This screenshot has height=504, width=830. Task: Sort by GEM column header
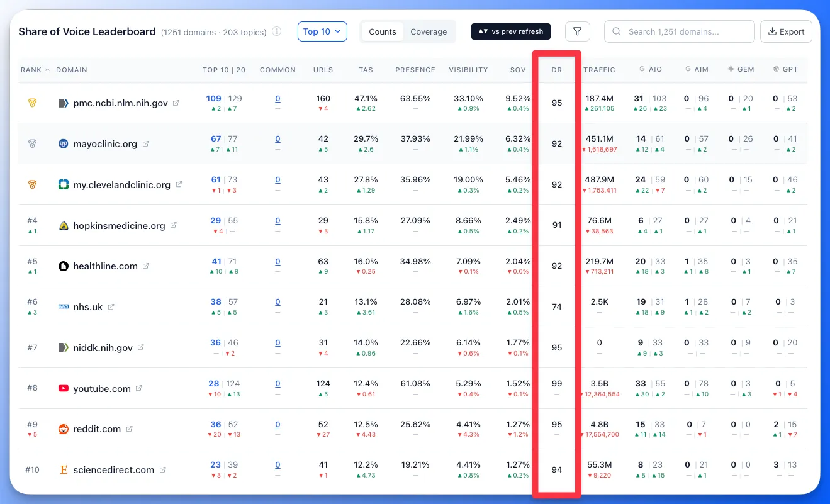tap(741, 70)
